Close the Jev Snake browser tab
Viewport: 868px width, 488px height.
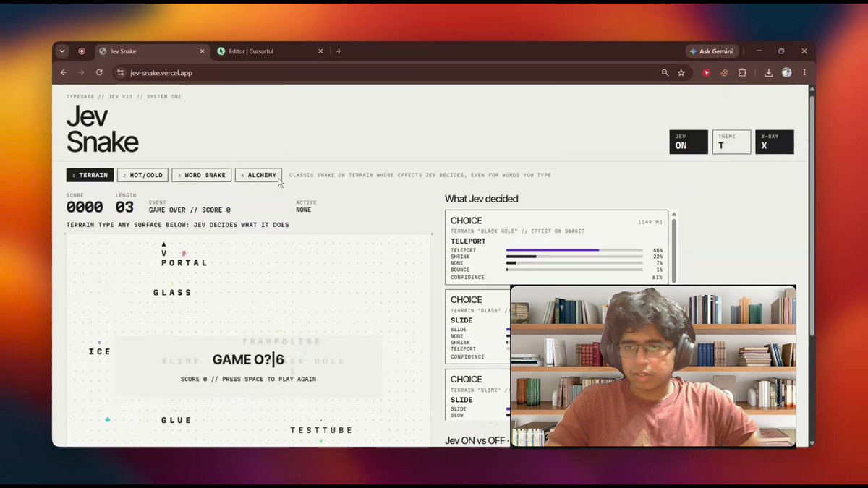(202, 51)
